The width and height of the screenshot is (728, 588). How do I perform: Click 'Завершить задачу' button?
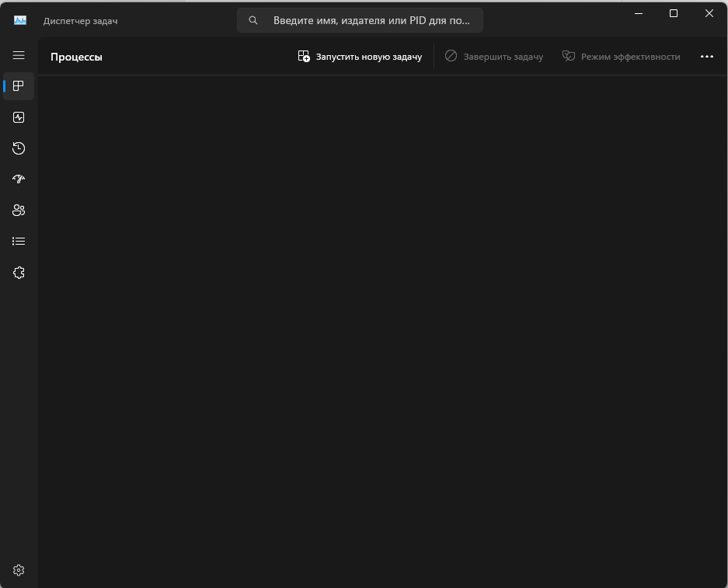pyautogui.click(x=494, y=57)
